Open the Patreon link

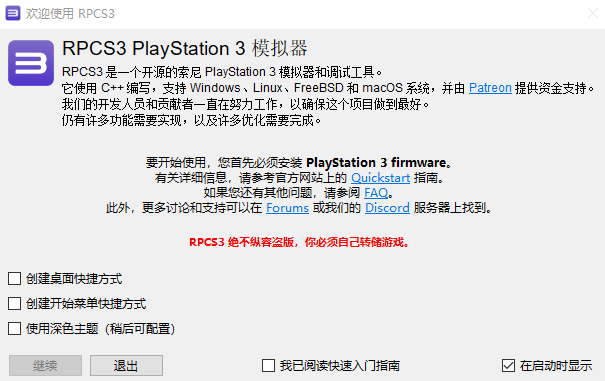tap(490, 88)
